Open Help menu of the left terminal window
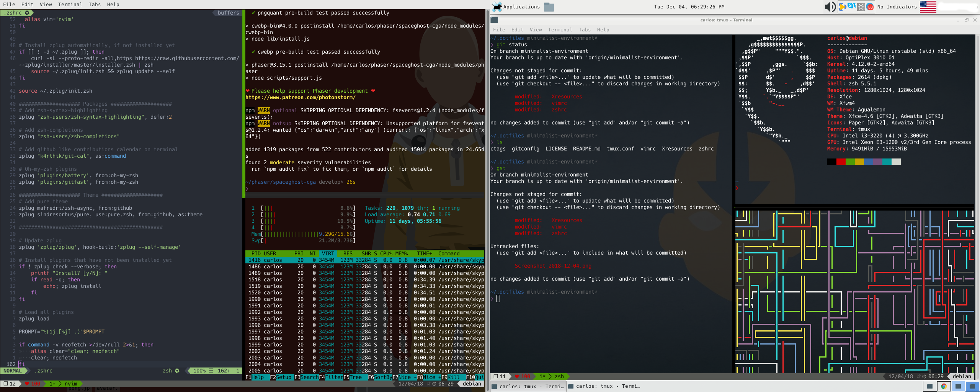The width and height of the screenshot is (980, 392). (113, 4)
